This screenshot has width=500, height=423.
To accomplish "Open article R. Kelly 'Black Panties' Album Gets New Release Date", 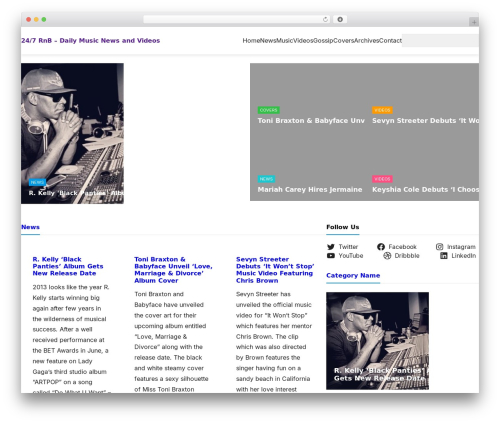I will [x=68, y=266].
